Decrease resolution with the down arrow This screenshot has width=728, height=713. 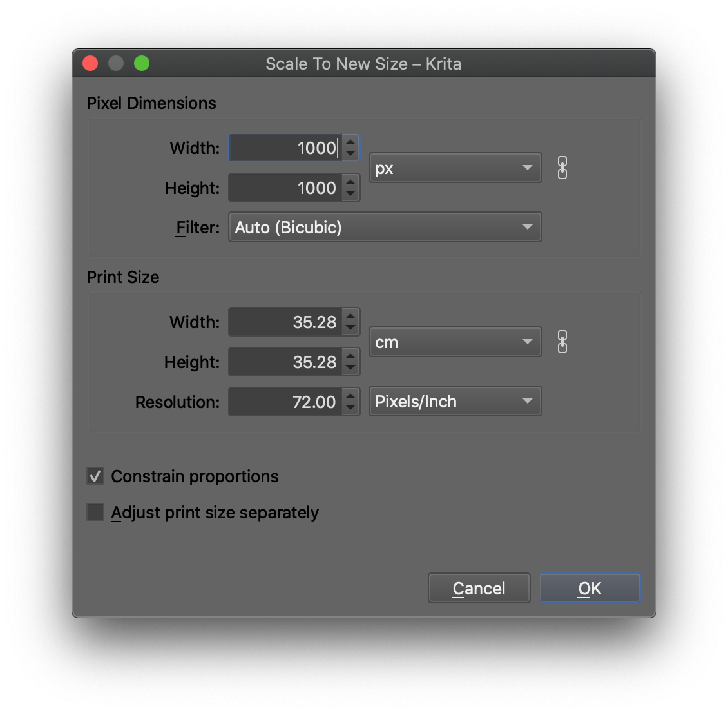(350, 408)
